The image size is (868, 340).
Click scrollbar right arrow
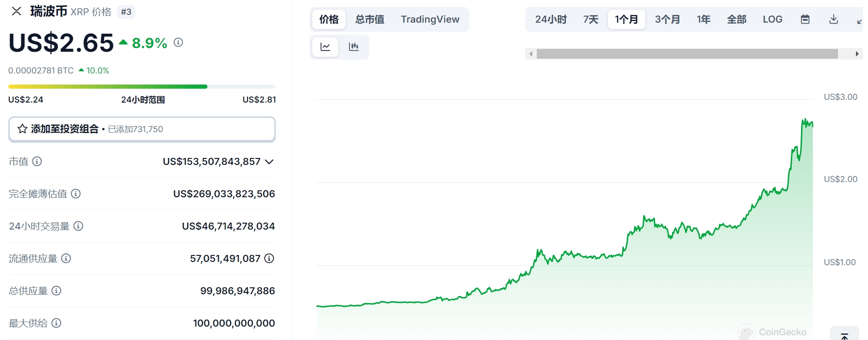[x=857, y=54]
